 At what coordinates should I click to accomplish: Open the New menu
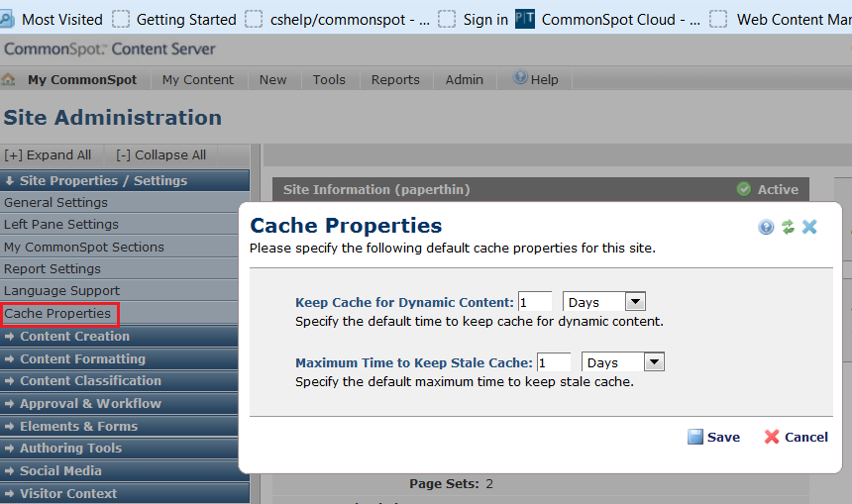(272, 80)
